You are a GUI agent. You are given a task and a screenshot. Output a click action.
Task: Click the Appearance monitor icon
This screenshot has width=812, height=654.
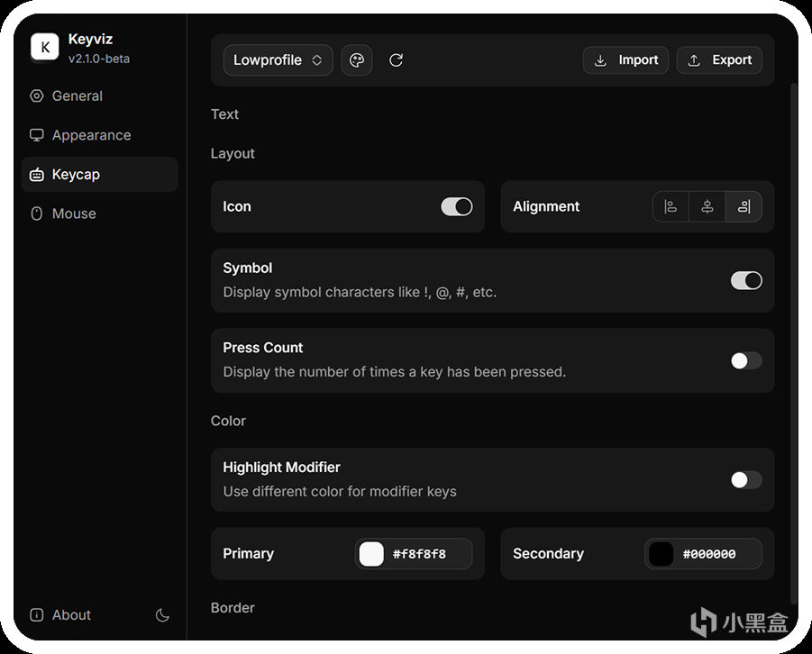(36, 135)
